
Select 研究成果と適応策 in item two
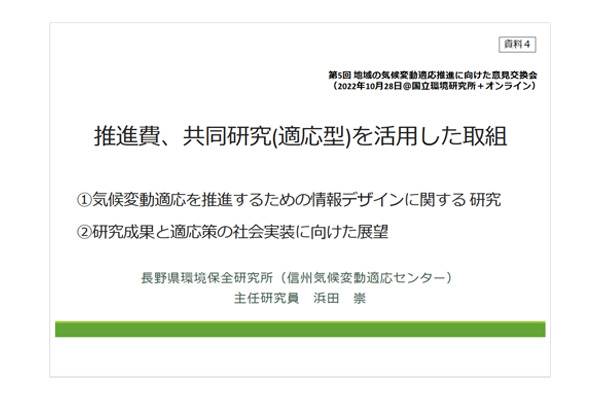tap(154, 232)
